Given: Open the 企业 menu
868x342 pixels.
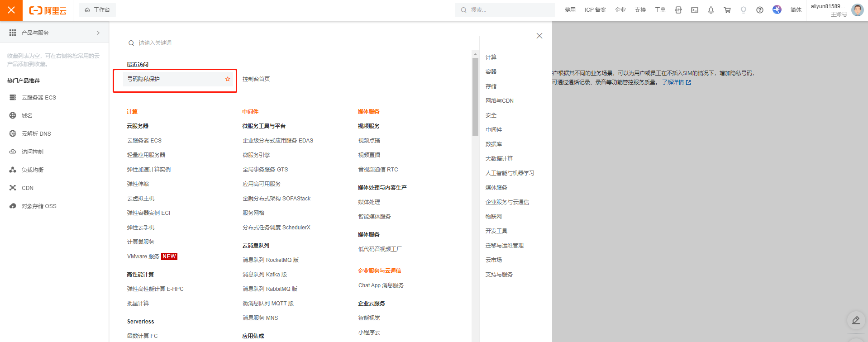Looking at the screenshot, I should point(620,10).
